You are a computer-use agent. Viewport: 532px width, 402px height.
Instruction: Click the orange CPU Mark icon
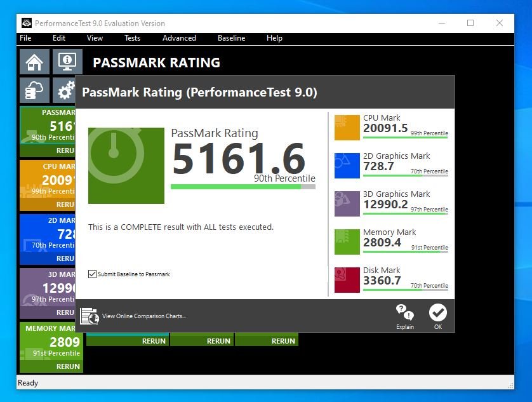click(x=347, y=127)
